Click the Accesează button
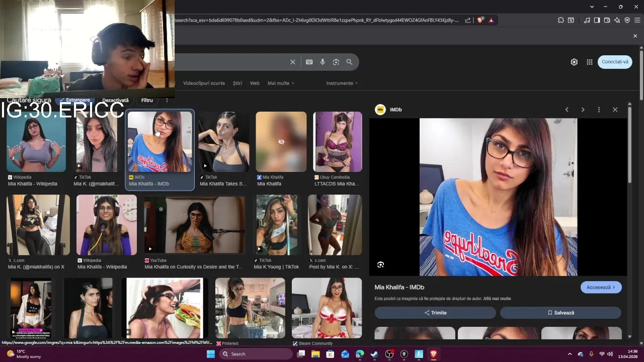Screen dimensions: 644x362 (x=601, y=287)
